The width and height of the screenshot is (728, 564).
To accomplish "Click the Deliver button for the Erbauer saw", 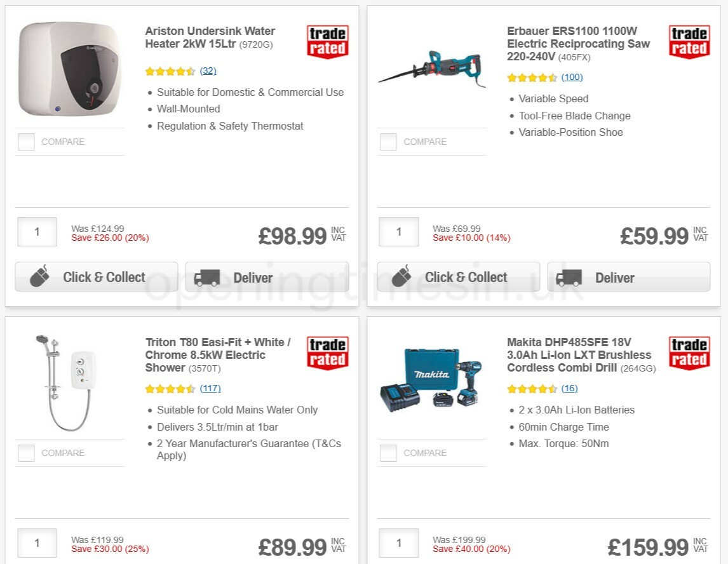I will (628, 277).
